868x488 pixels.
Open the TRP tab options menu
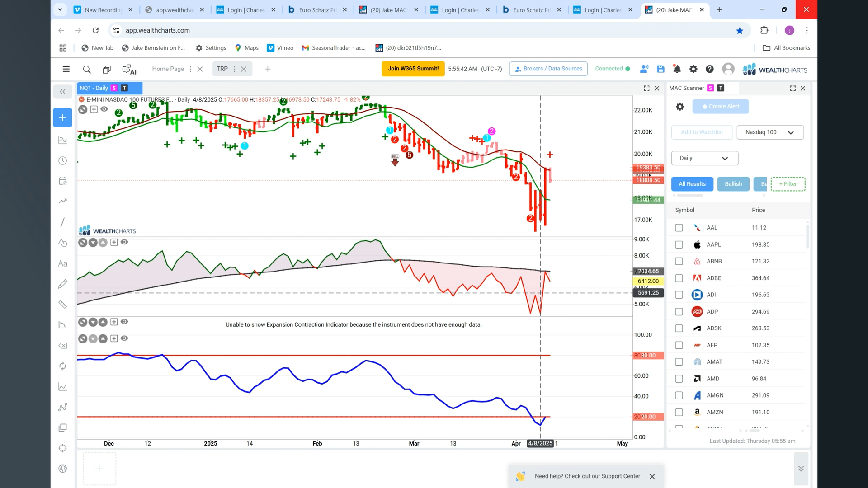(234, 69)
